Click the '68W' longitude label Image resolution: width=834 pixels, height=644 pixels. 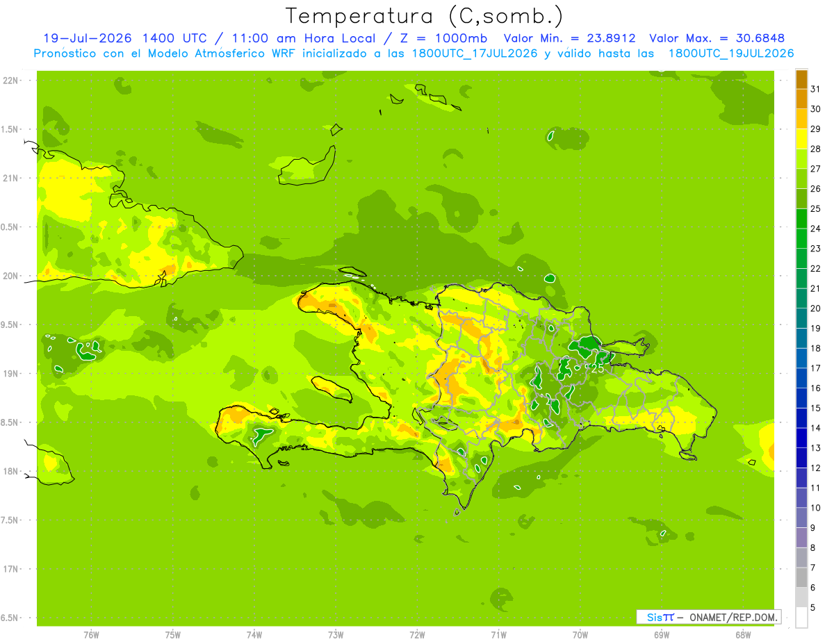click(743, 635)
